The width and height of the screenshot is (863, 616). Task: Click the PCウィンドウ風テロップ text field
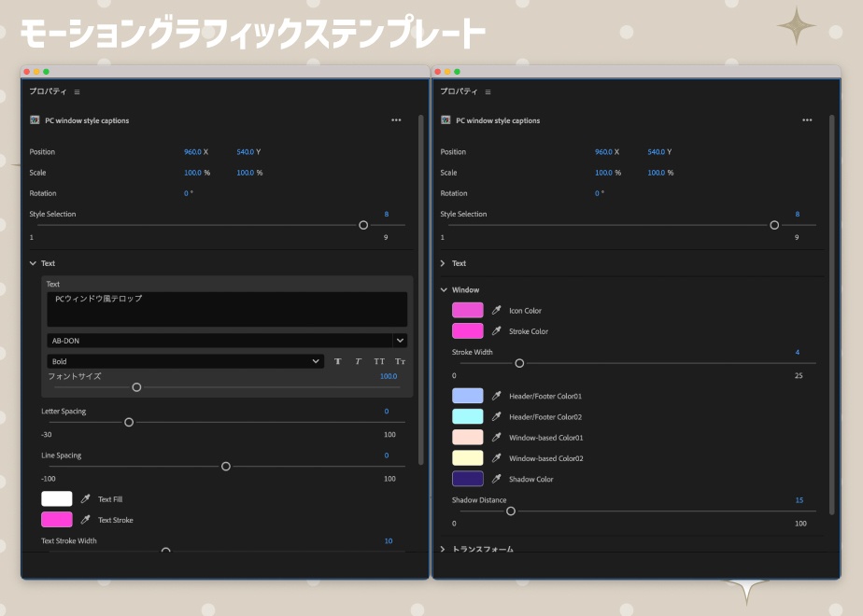pyautogui.click(x=227, y=309)
